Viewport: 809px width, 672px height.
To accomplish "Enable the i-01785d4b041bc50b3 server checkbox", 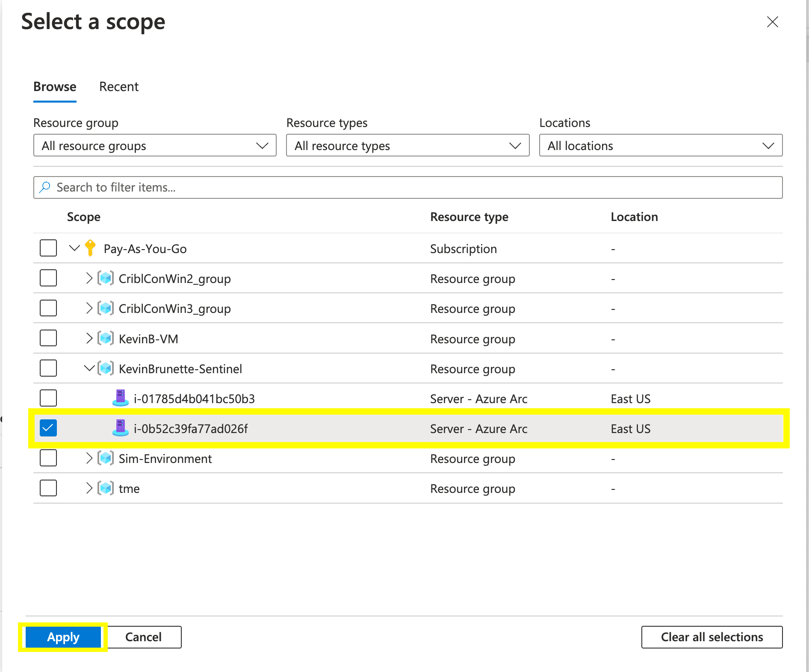I will pyautogui.click(x=48, y=398).
